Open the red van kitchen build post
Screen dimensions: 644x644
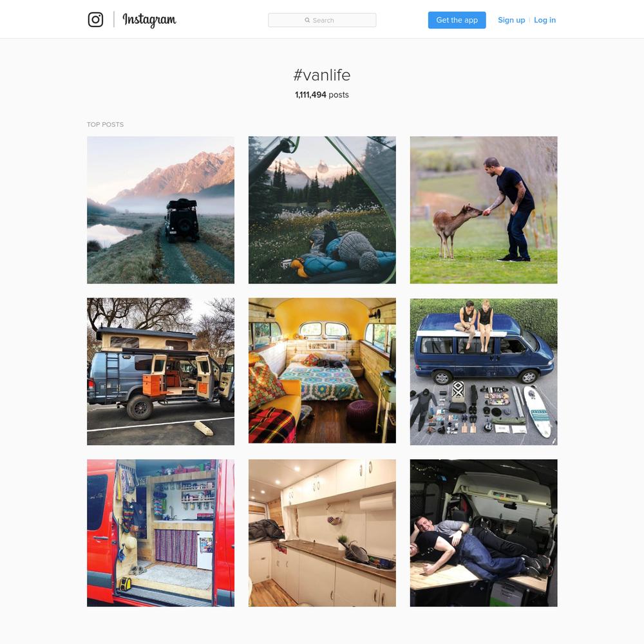click(x=160, y=533)
